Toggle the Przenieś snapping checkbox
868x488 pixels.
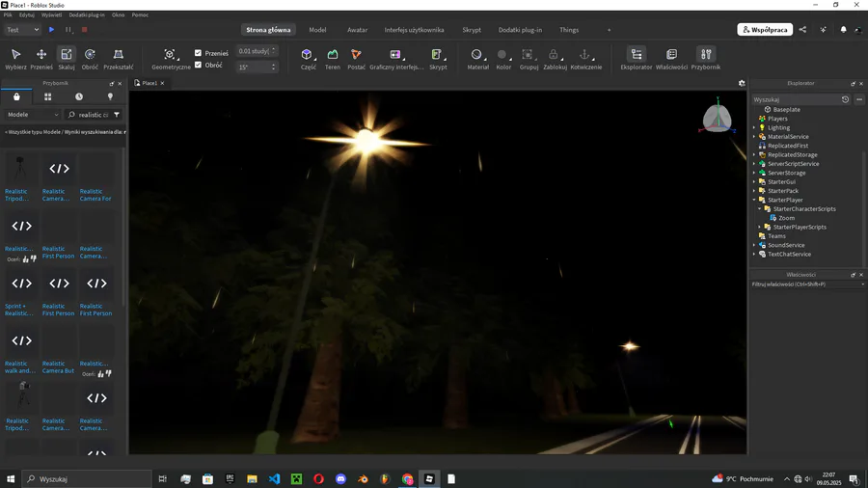tap(198, 53)
